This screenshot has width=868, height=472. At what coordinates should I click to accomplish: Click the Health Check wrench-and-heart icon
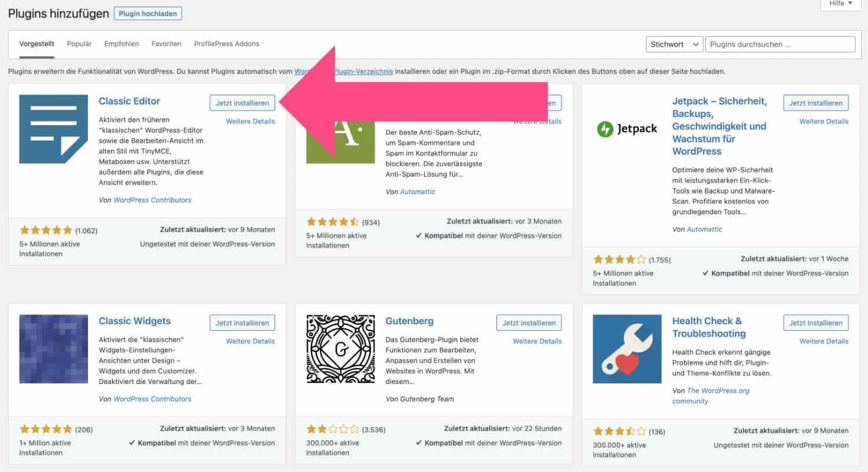627,349
